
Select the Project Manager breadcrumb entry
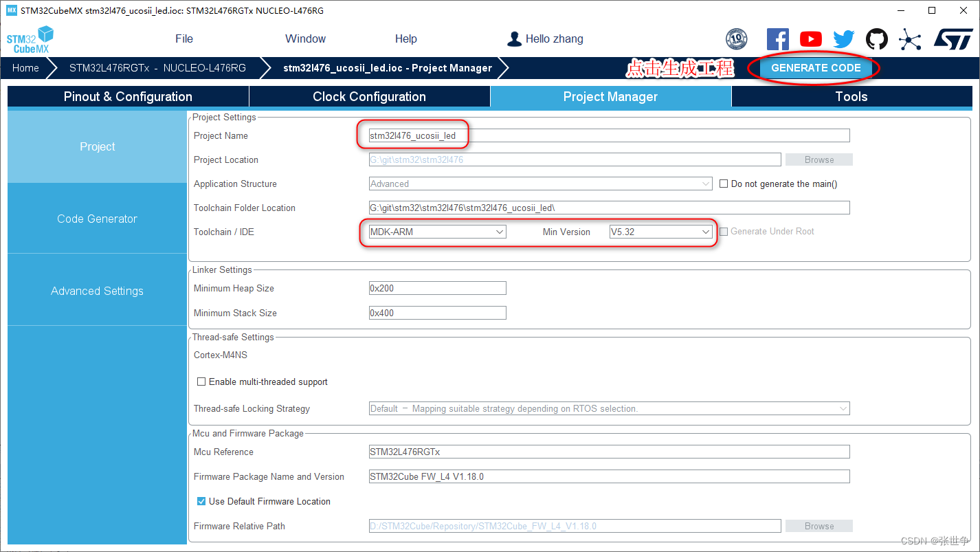pyautogui.click(x=388, y=68)
